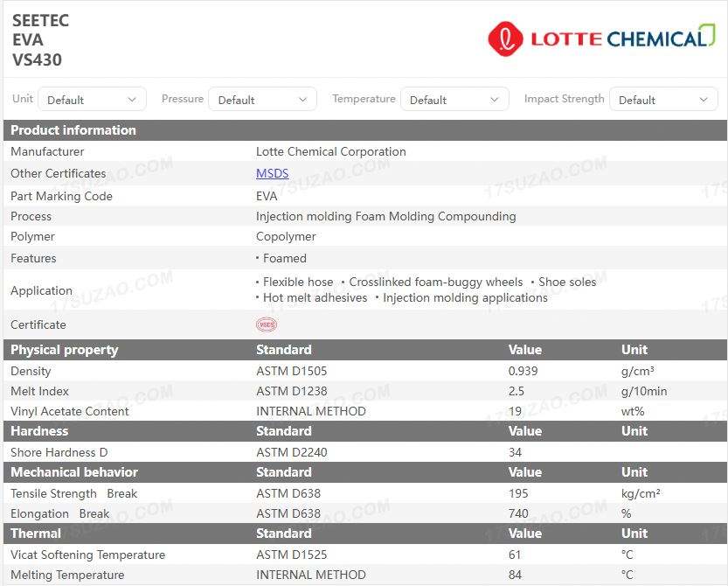Click the 'Shore Hardness D' label
The height and width of the screenshot is (586, 728).
click(x=59, y=453)
